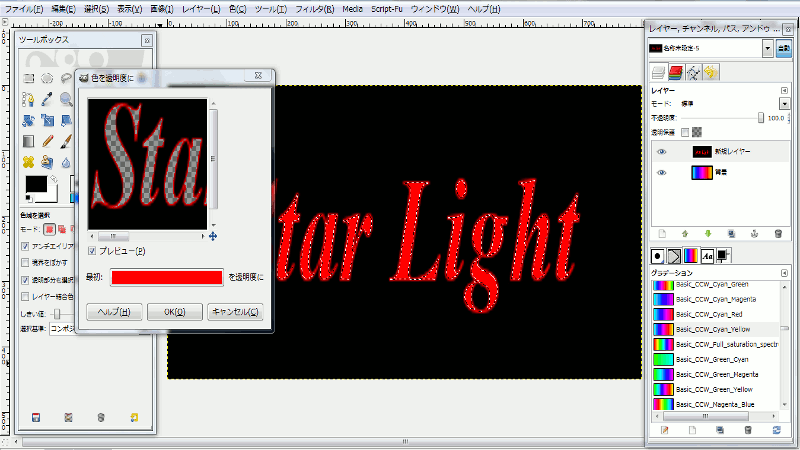The height and width of the screenshot is (450, 800).
Task: Select the Paths tool in the toolbox
Action: tap(29, 99)
